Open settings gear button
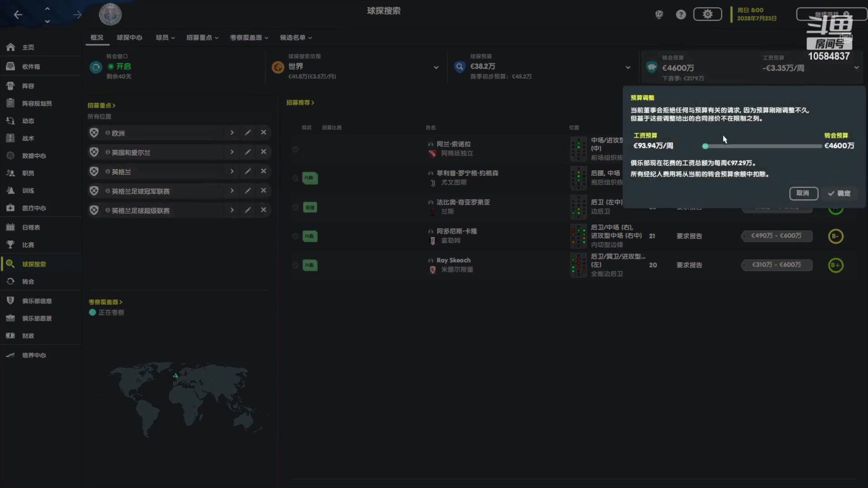The width and height of the screenshot is (868, 488). [x=708, y=14]
